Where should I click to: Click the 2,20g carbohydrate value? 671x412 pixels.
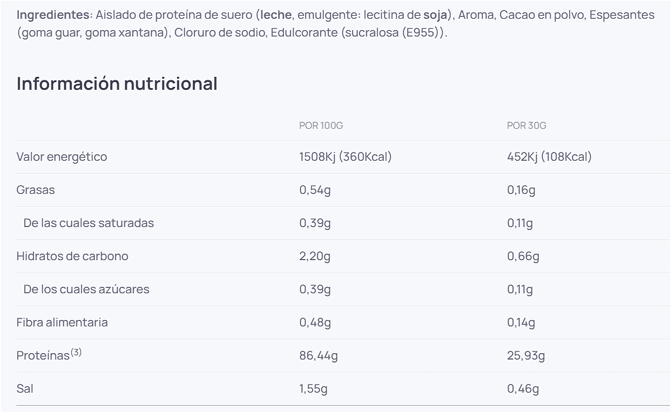click(315, 256)
